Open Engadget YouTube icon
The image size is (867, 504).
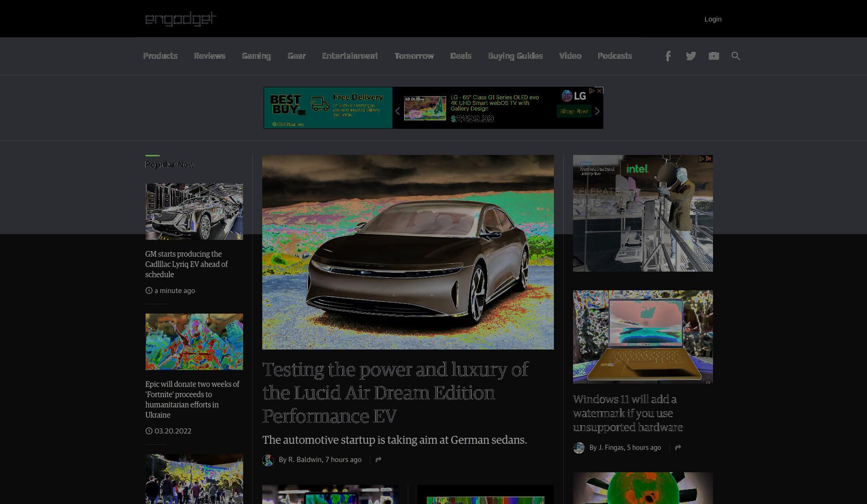click(x=713, y=56)
